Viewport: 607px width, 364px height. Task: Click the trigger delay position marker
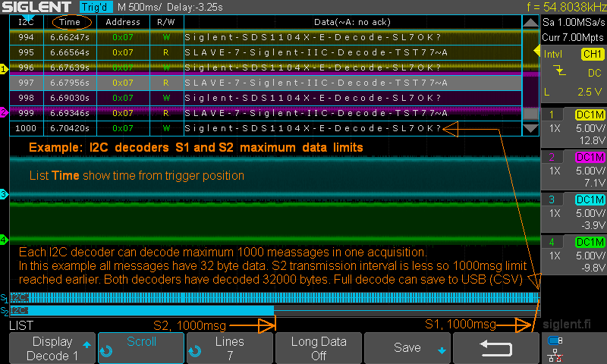point(29,17)
